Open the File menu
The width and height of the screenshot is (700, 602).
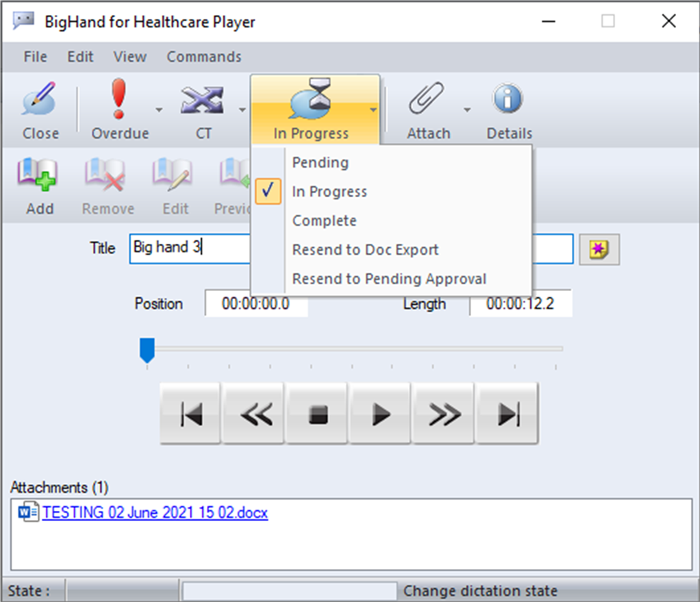[x=35, y=57]
